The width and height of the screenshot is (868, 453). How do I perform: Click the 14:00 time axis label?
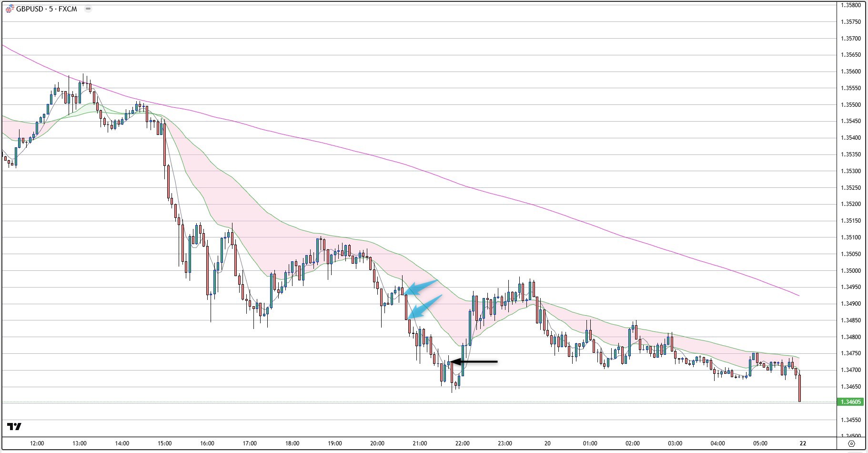[122, 443]
